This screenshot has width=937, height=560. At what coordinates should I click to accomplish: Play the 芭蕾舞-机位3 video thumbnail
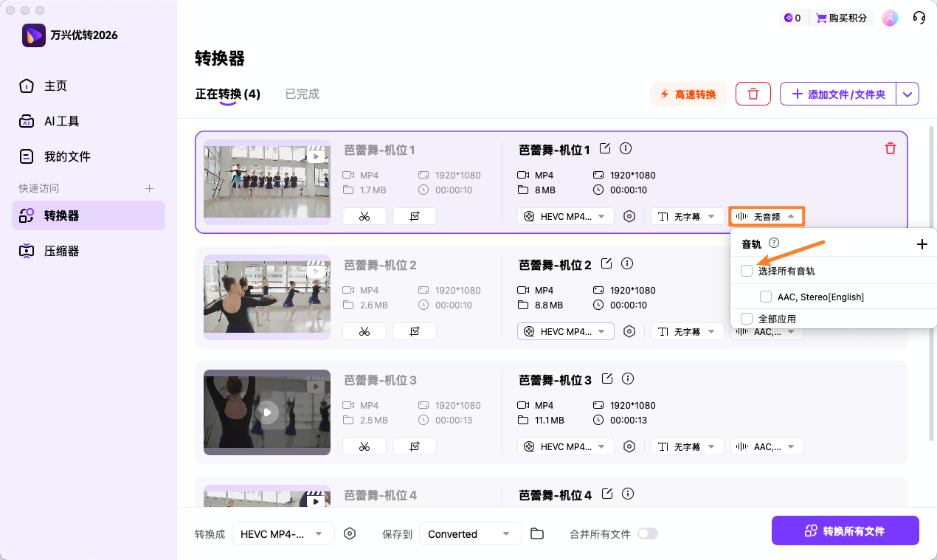tap(267, 412)
